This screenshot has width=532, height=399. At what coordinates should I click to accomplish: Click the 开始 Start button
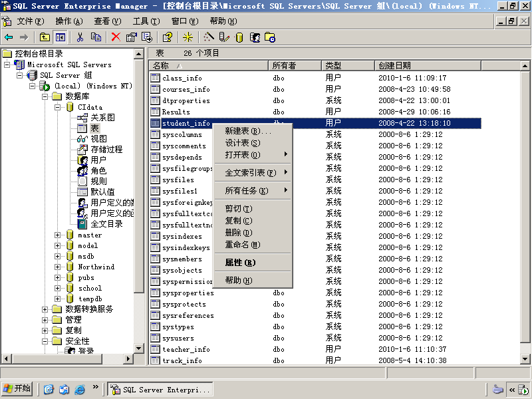point(17,389)
